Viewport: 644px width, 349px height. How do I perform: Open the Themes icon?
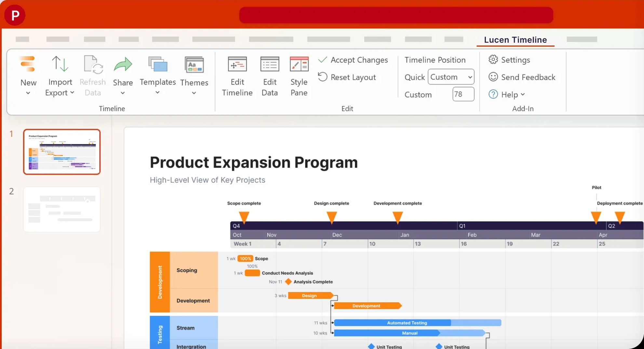pos(194,64)
